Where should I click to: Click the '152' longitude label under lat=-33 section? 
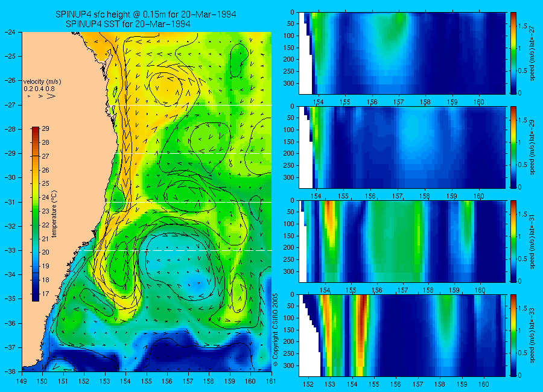coord(308,384)
